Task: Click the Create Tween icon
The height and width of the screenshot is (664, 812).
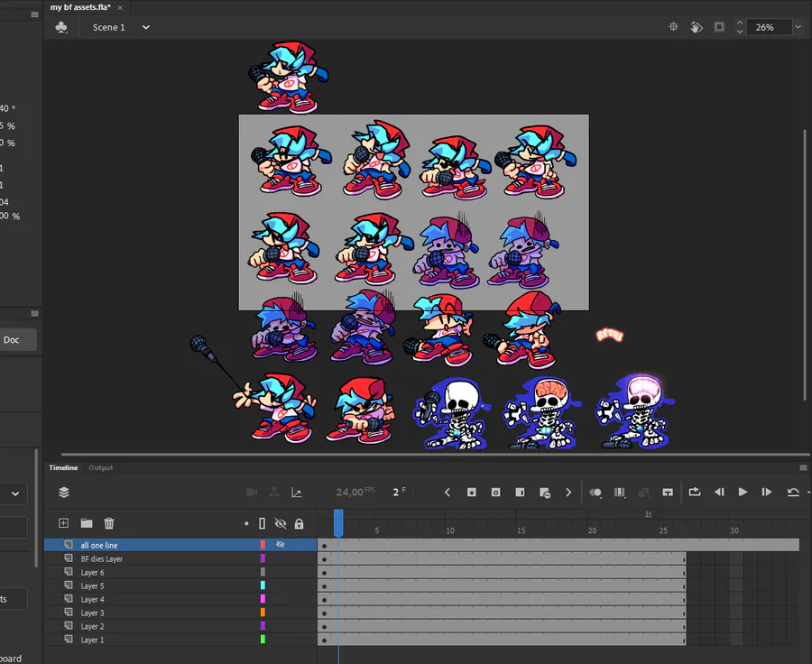Action: click(643, 493)
